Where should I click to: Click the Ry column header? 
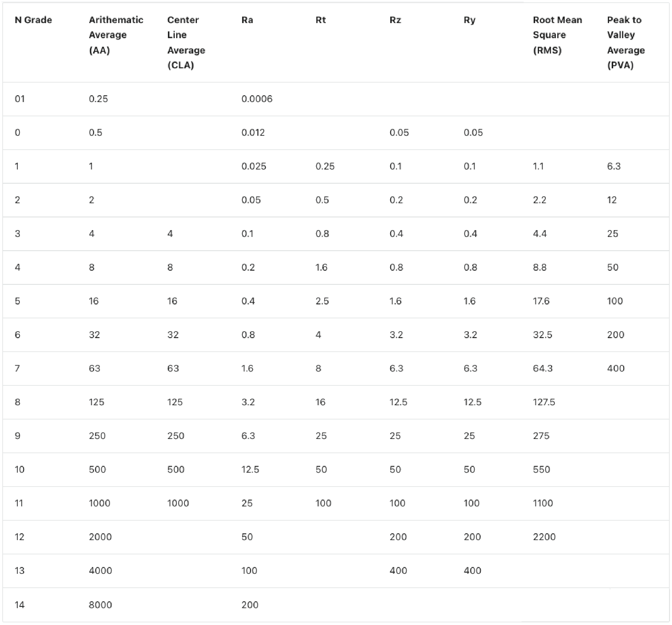469,20
